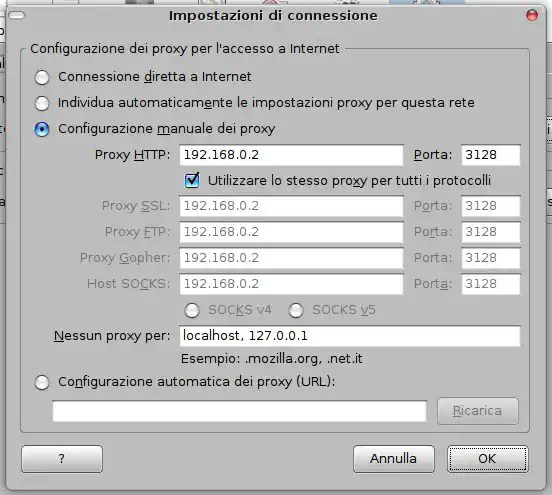Click the Proxy FTP address field

[x=291, y=232]
